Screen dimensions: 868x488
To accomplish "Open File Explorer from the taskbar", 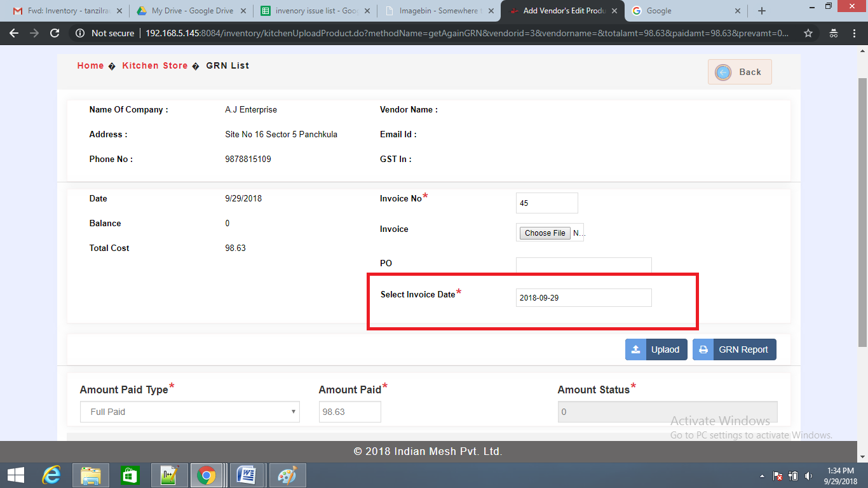I will [x=91, y=475].
